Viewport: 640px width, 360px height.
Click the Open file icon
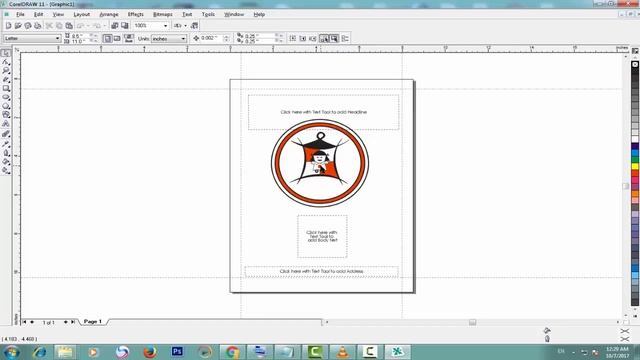18,25
